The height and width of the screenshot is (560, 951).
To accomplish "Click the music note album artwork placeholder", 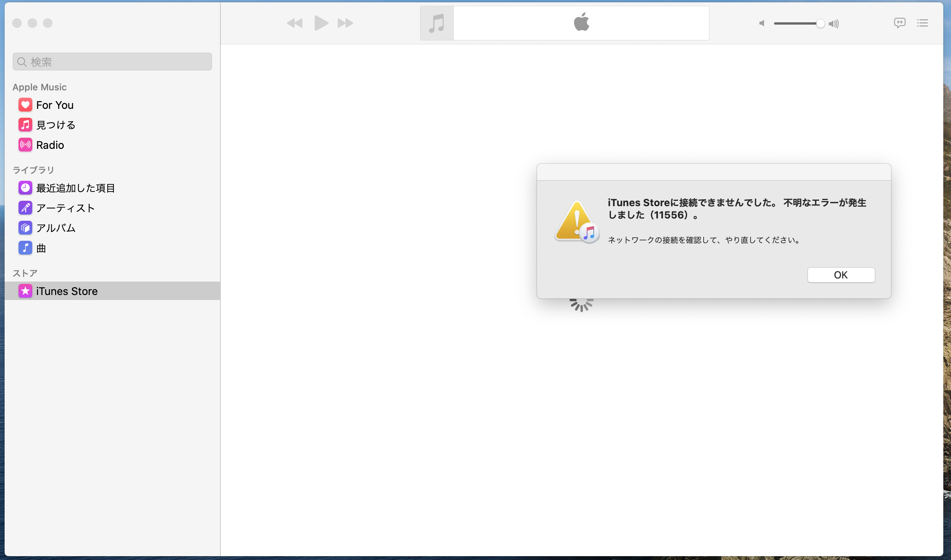I will [x=437, y=23].
